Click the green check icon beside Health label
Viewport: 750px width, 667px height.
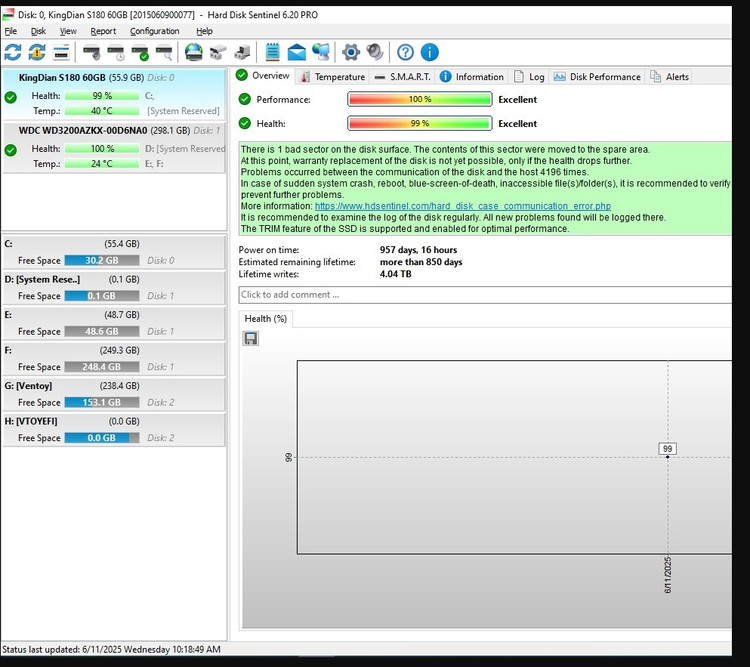[244, 123]
